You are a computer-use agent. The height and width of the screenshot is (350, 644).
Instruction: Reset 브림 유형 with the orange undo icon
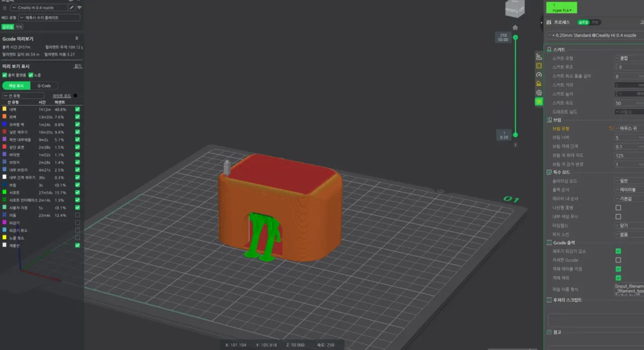[611, 128]
